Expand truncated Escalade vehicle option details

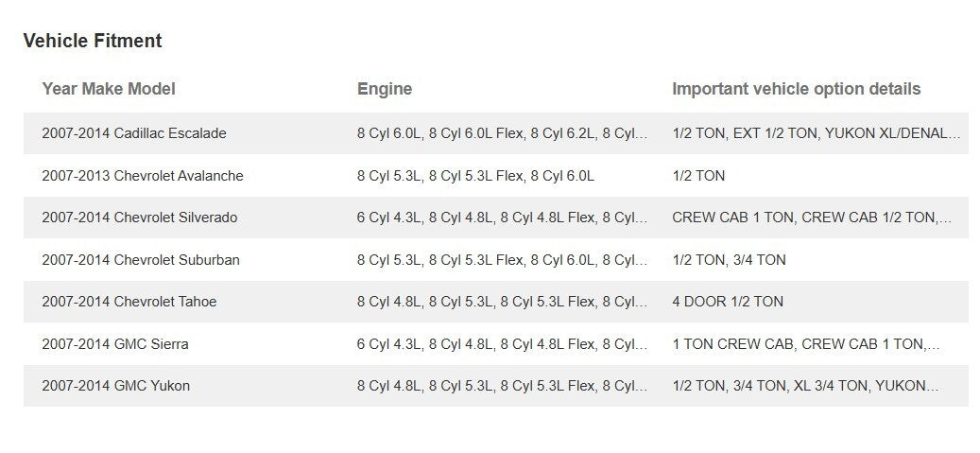(x=954, y=133)
